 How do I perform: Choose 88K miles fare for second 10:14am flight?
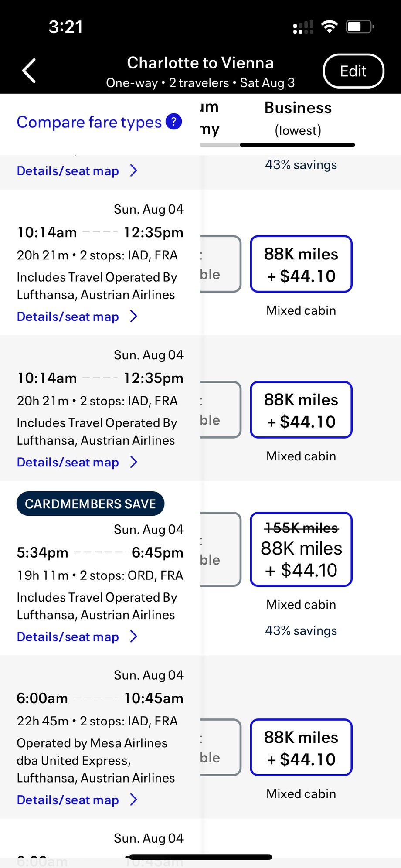(301, 410)
